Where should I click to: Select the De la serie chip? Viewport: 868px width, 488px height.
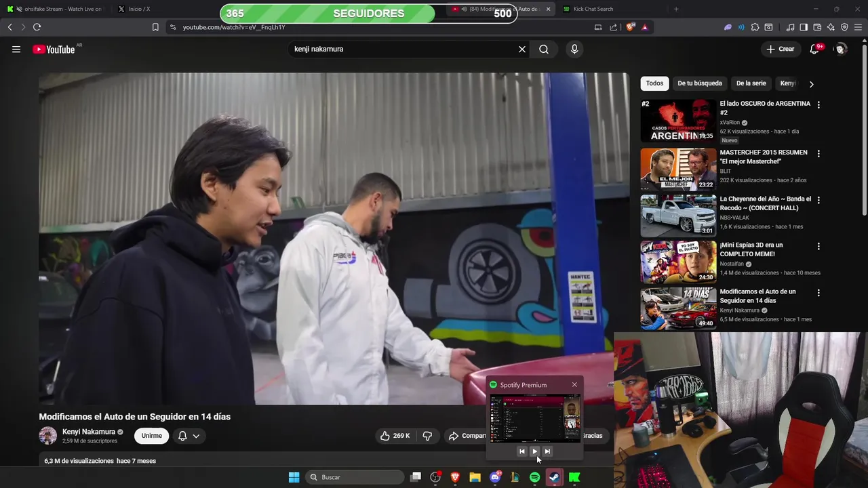click(751, 83)
